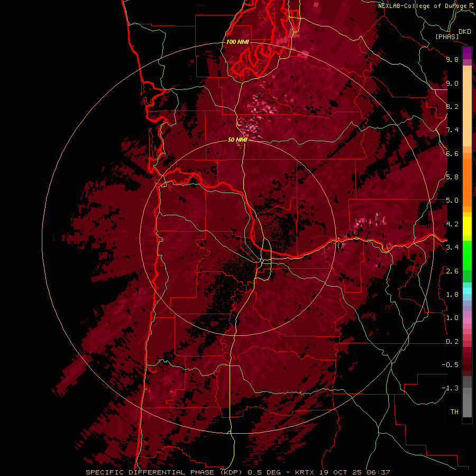The width and height of the screenshot is (476, 476).
Task: Click the 3.4 value on the color scale
Action: click(452, 248)
